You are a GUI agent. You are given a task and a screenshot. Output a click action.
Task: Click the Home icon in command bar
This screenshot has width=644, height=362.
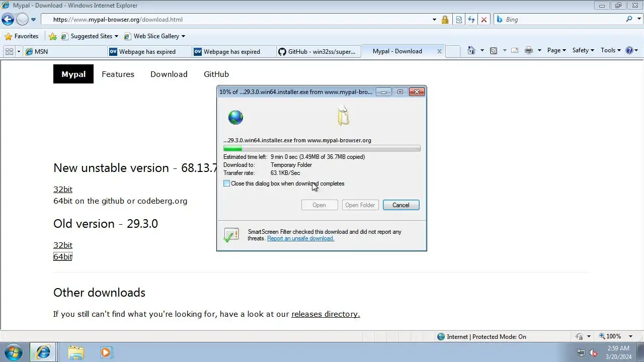471,50
